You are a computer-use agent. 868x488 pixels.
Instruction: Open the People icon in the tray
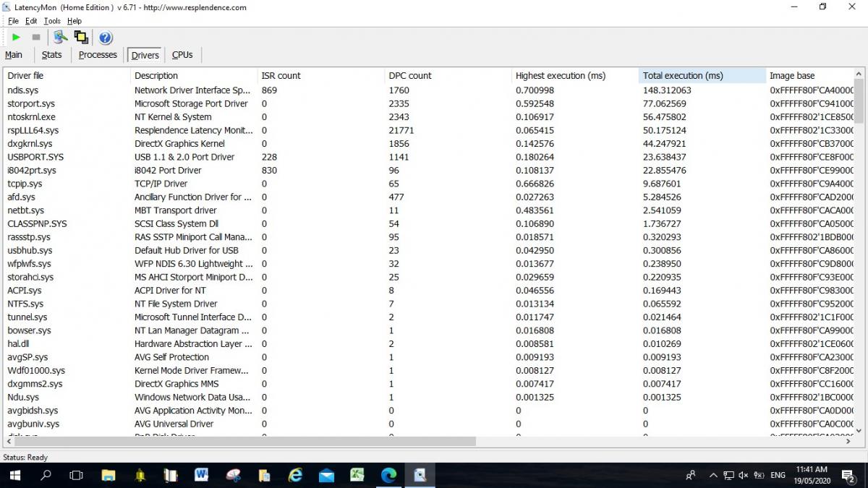point(691,475)
